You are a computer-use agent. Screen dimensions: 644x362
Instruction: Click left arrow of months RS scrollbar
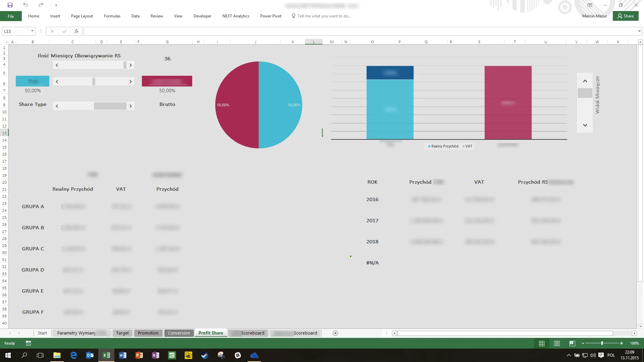57,65
